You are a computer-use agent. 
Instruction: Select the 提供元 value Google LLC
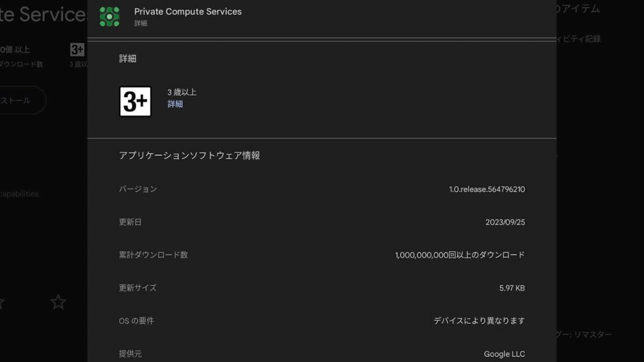coord(504,353)
